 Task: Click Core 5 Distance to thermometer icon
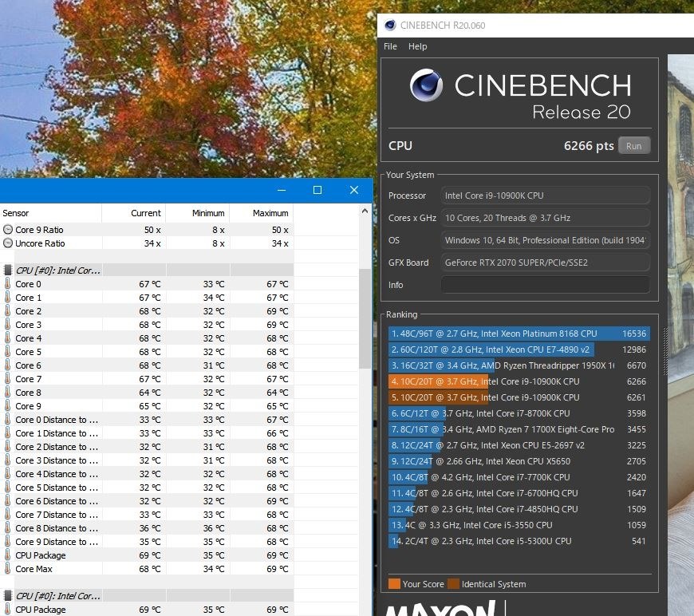point(7,487)
